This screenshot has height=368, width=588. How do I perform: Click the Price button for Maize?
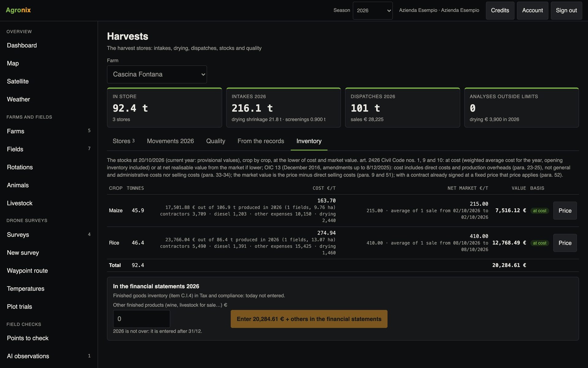[565, 211]
